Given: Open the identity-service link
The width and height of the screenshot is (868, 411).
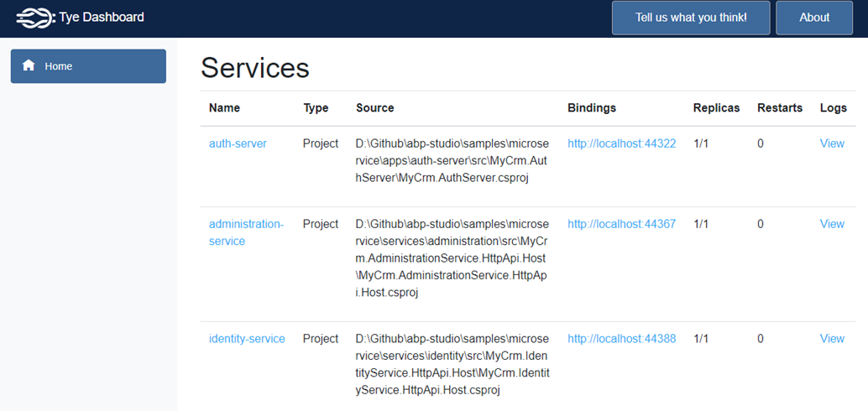Looking at the screenshot, I should pos(247,339).
